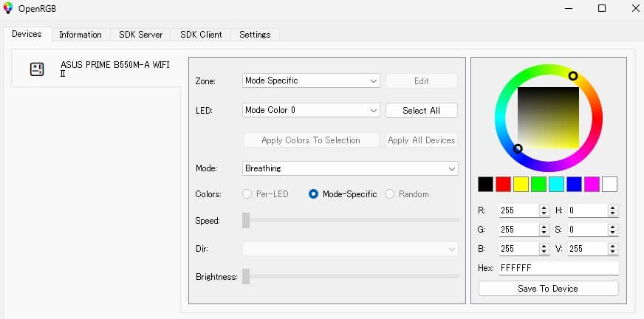Switch to the Devices tab
Viewport: 644px width, 319px height.
coord(27,34)
